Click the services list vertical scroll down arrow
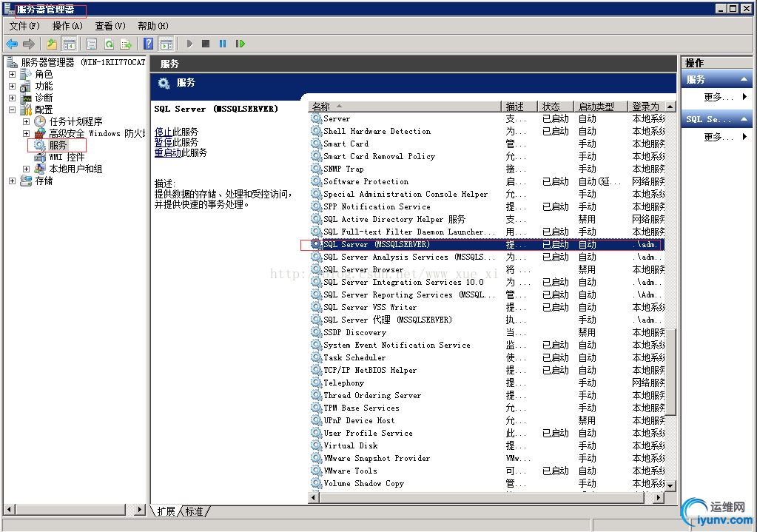The image size is (757, 532). (x=670, y=486)
